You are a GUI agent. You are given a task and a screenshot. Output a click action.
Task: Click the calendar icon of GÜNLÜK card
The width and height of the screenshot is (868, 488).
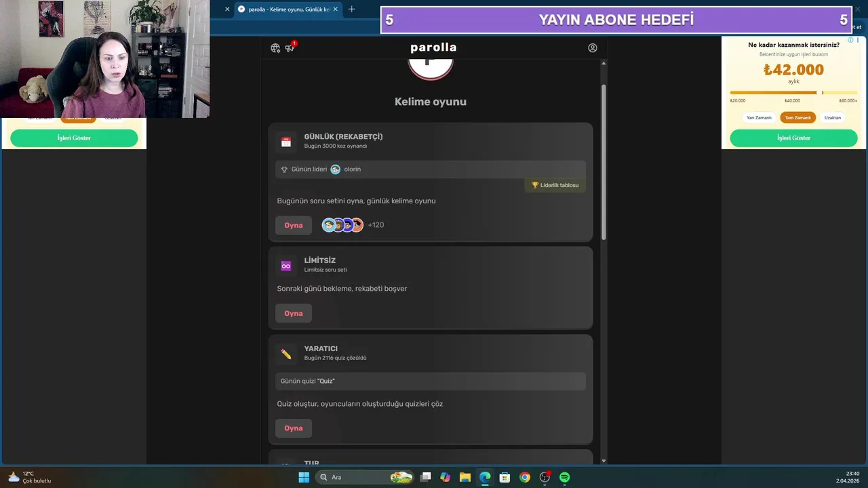coord(286,142)
